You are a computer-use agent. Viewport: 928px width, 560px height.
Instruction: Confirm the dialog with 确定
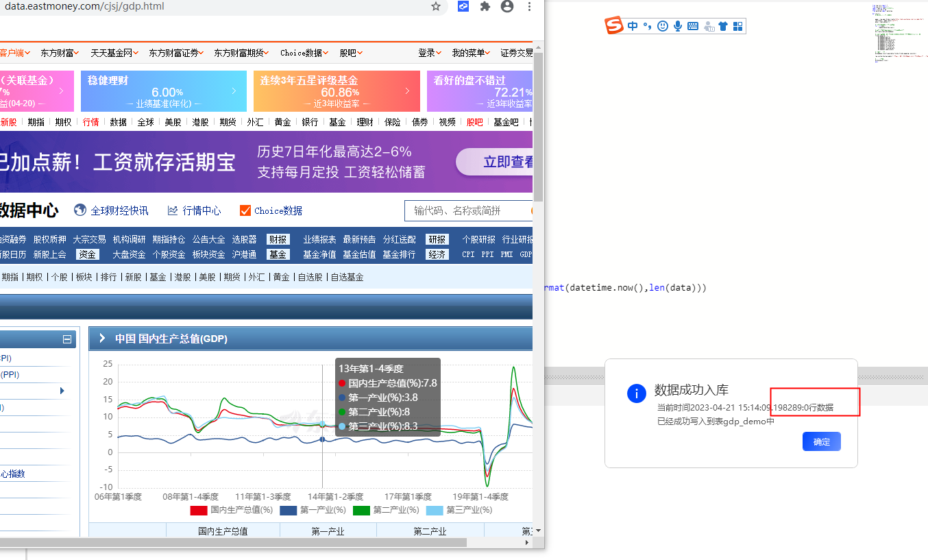[822, 441]
